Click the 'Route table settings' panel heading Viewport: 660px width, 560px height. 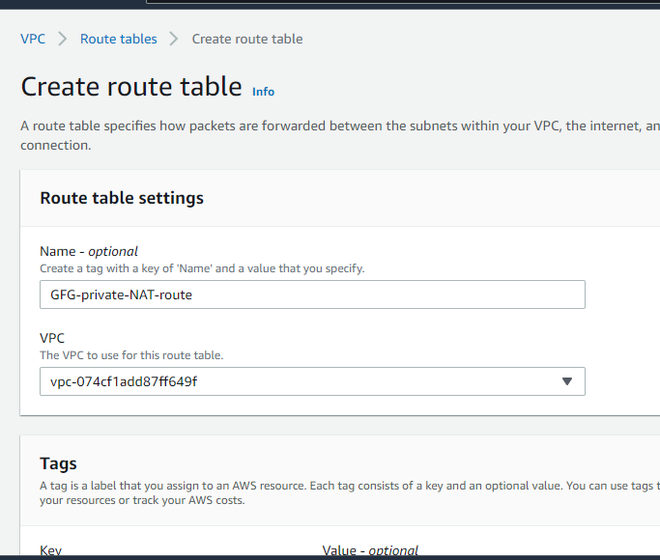121,198
